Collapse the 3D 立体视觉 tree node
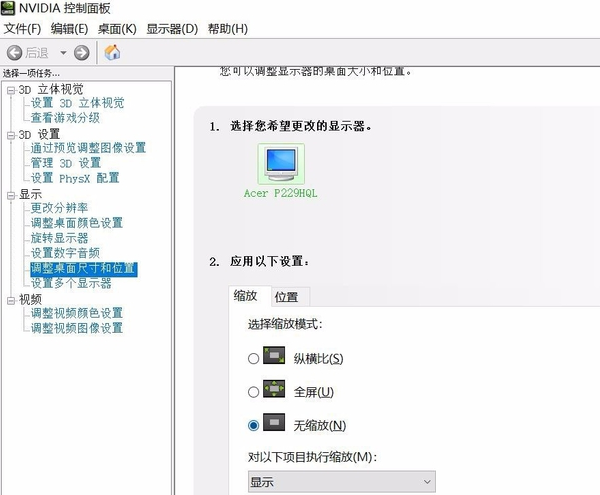The height and width of the screenshot is (495, 600). click(11, 90)
